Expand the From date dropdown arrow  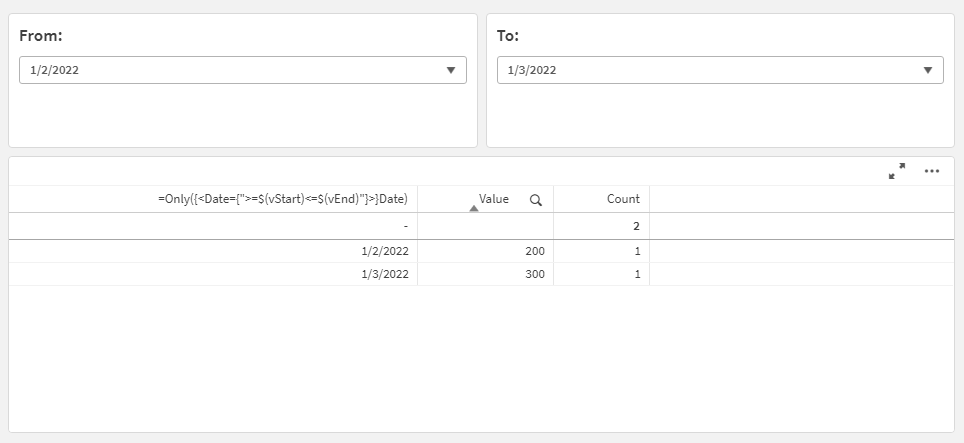click(451, 70)
